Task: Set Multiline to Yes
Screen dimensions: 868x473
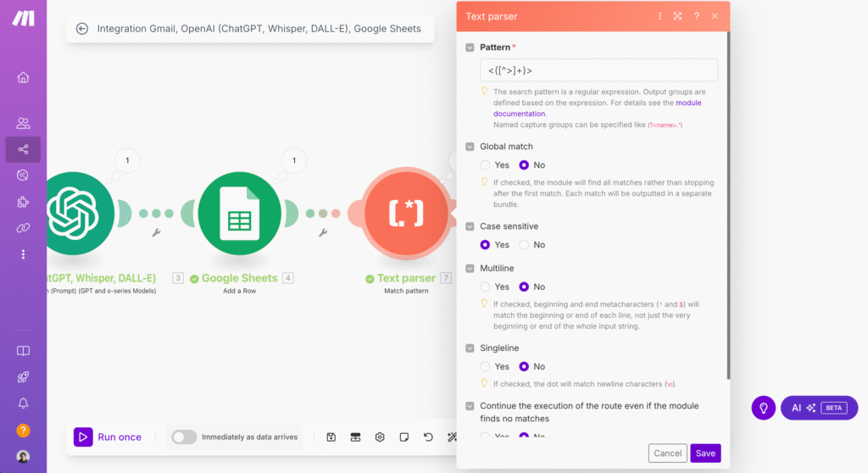Action: [x=485, y=287]
